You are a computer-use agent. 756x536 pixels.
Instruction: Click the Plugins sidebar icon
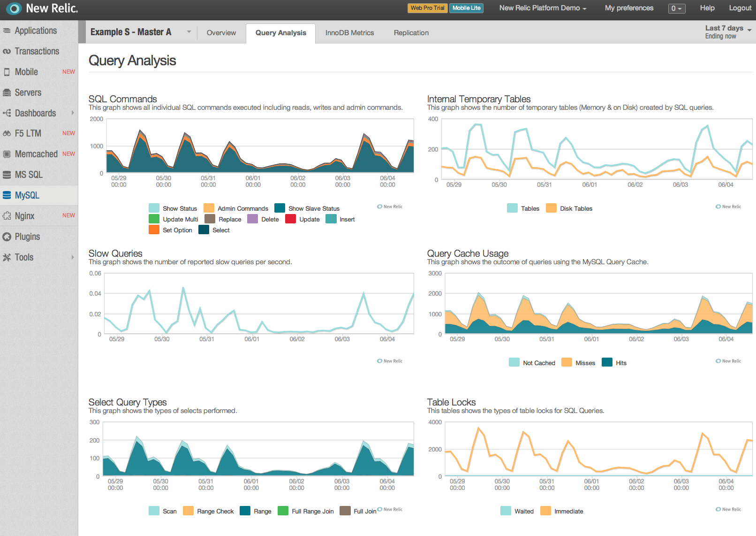[7, 237]
